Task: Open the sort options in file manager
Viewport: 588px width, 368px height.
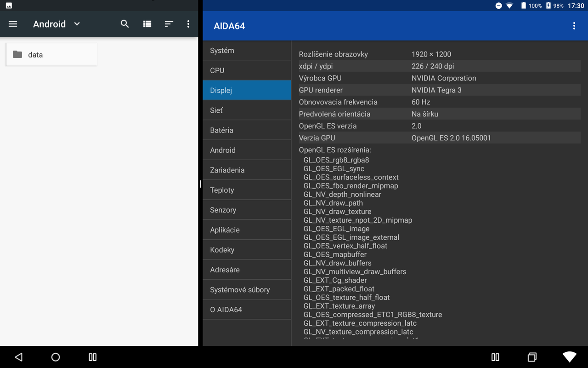Action: (x=169, y=24)
